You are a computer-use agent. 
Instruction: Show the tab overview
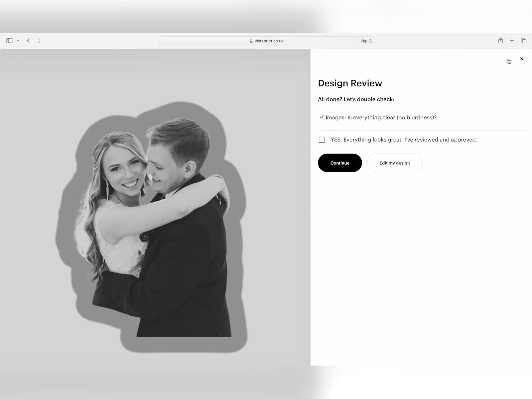523,41
